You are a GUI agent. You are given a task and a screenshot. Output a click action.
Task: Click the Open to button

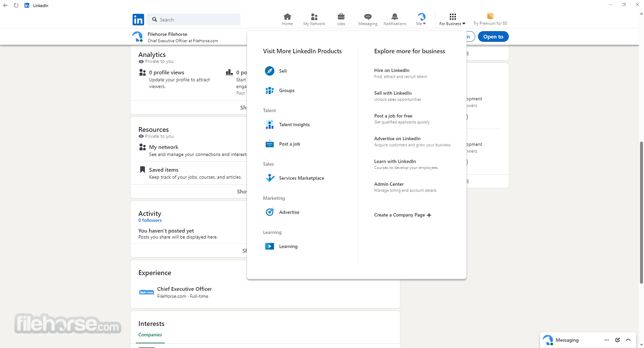[x=493, y=36]
